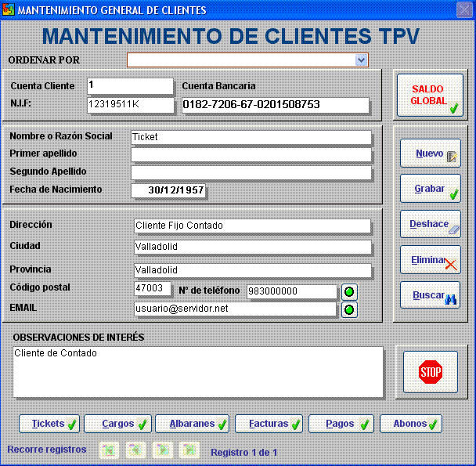This screenshot has height=466, width=476.
Task: Open the Pagos section
Action: tap(341, 424)
